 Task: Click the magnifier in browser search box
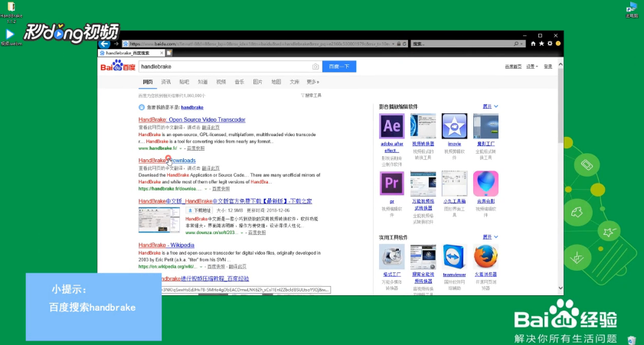(x=516, y=44)
